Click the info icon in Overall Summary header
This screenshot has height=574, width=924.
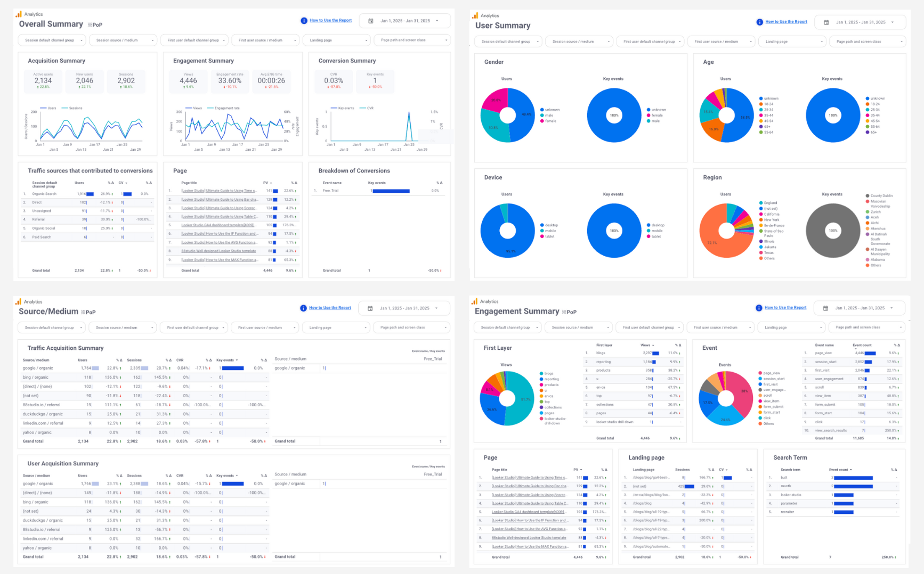click(304, 21)
